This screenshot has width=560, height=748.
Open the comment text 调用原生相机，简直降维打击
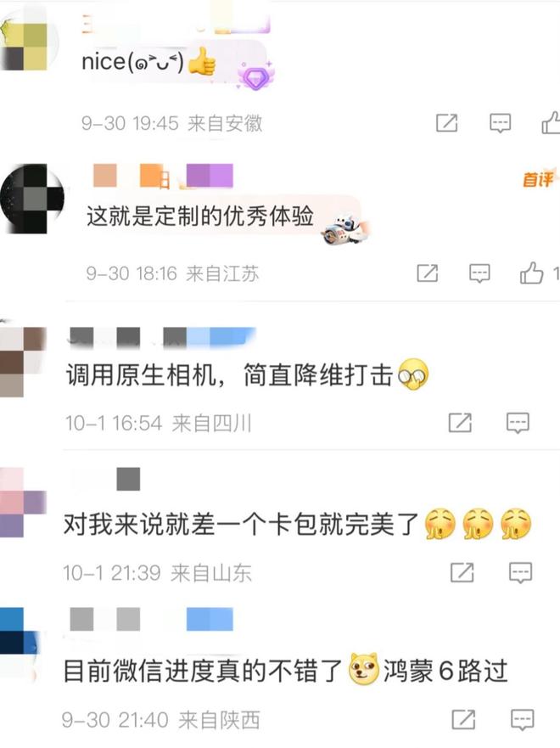229,374
